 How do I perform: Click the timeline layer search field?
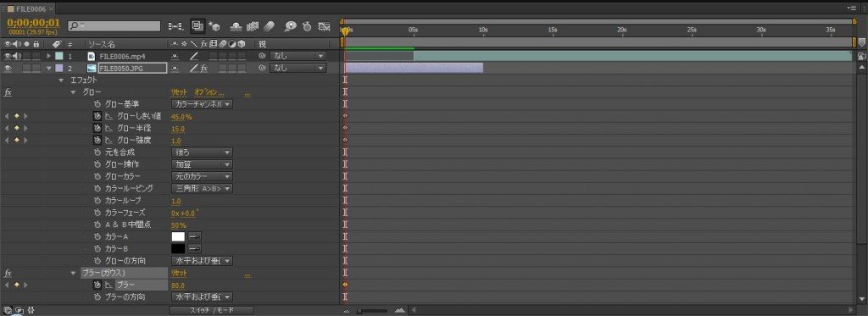tap(114, 26)
